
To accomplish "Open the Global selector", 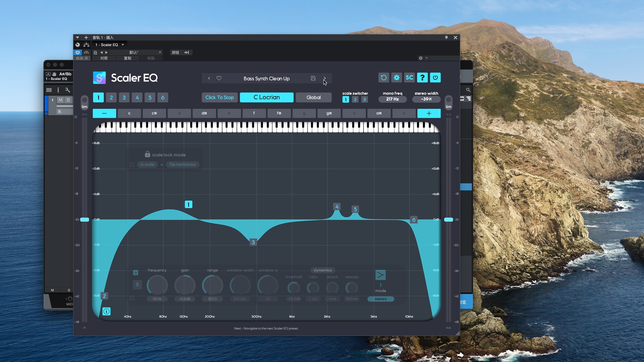I will pyautogui.click(x=314, y=97).
